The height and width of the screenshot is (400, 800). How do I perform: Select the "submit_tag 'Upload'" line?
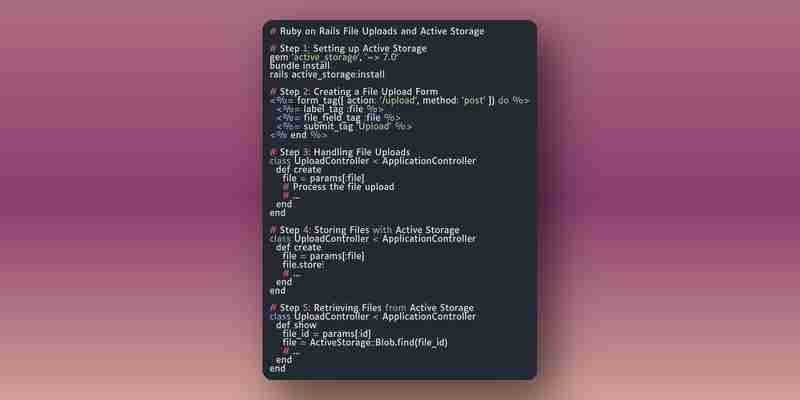(344, 127)
